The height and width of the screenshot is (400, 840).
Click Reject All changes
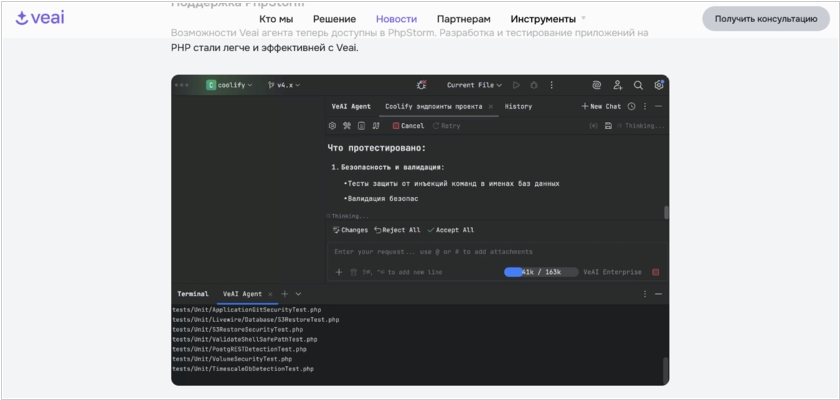coord(396,230)
